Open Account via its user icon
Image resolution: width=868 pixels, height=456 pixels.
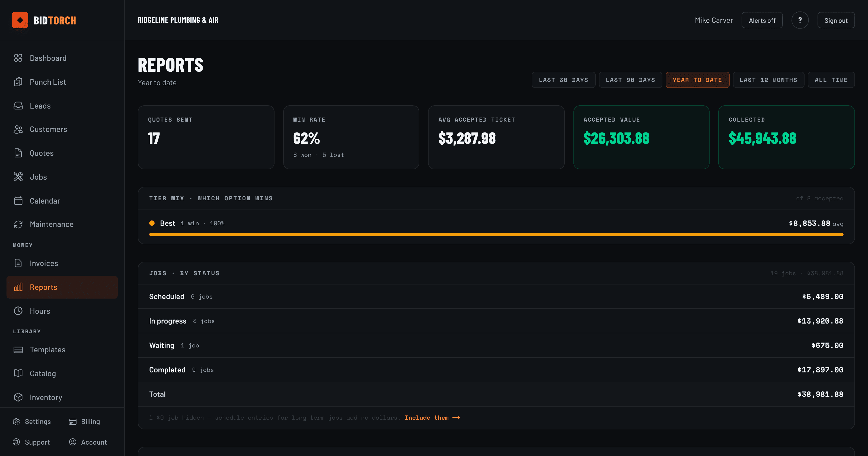click(72, 442)
